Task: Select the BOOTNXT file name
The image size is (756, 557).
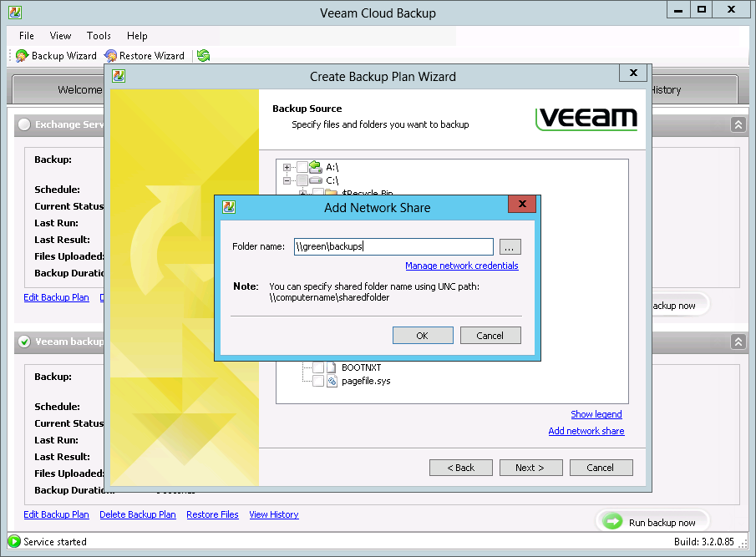Action: (361, 367)
